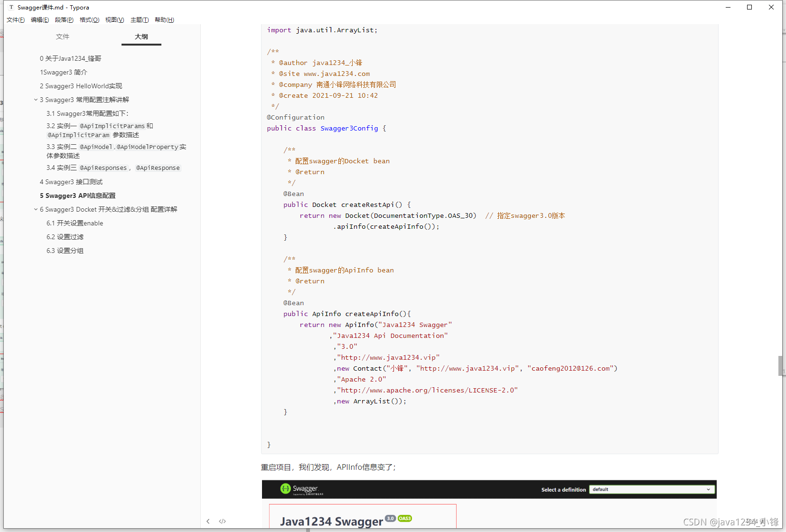The image size is (786, 532).
Task: Click the '"Java1234 Api Documentation"' string
Action: (x=390, y=336)
